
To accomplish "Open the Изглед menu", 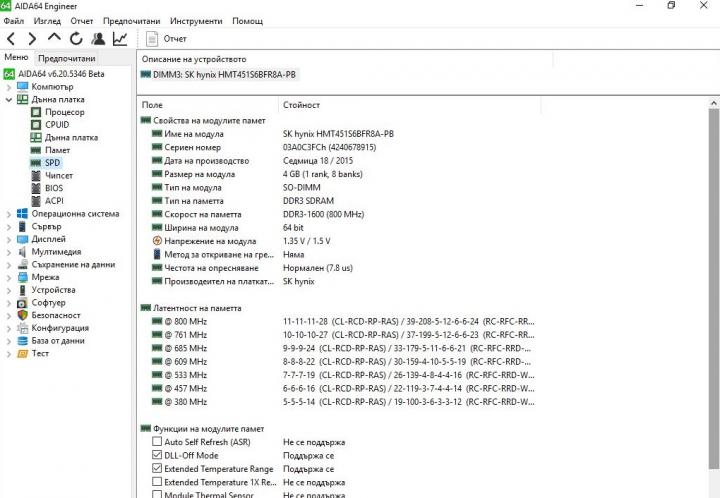I will click(47, 21).
